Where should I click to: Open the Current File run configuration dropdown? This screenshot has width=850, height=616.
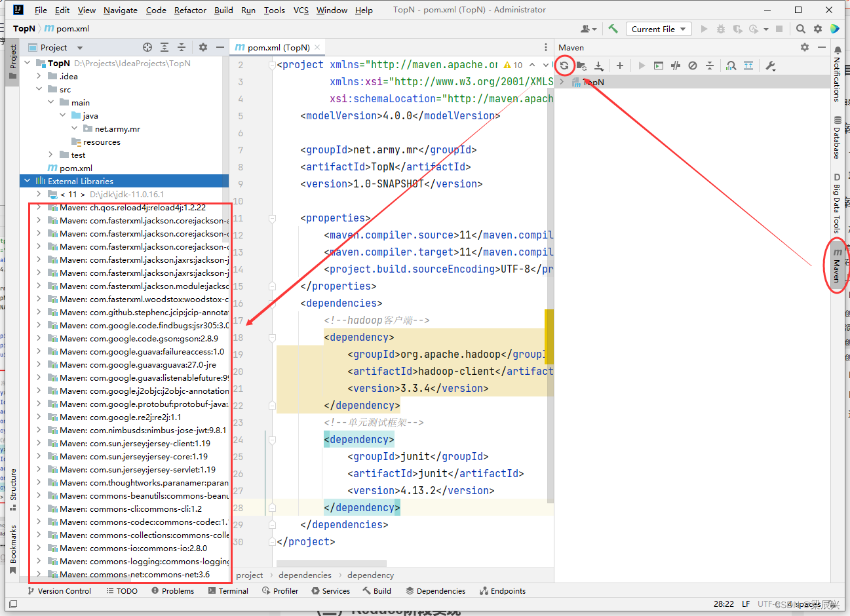click(x=659, y=29)
